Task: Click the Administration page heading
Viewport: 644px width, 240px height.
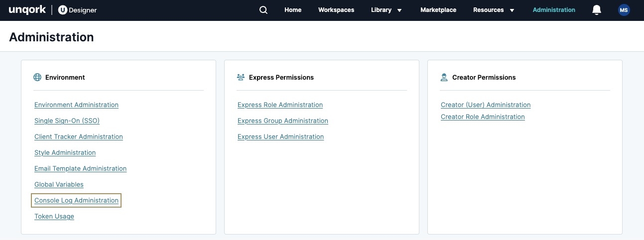Action: pos(51,37)
